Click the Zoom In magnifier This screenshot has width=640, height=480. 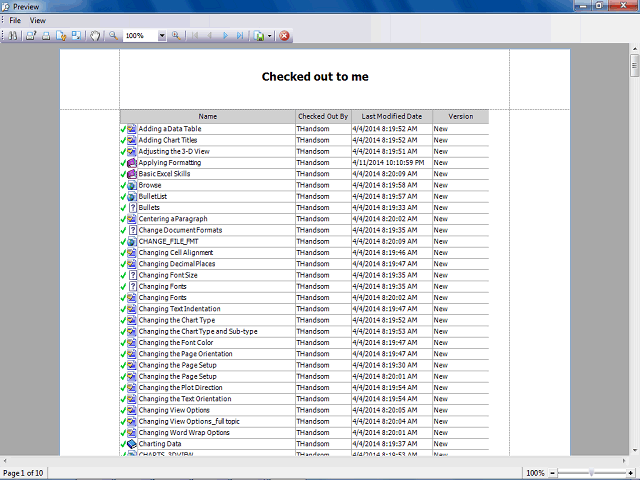pos(176,36)
